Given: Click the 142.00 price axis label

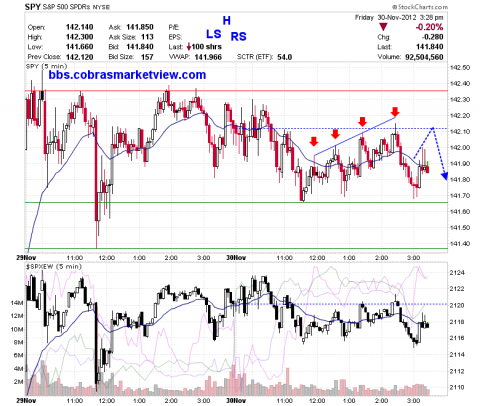Looking at the screenshot, I should coord(460,148).
